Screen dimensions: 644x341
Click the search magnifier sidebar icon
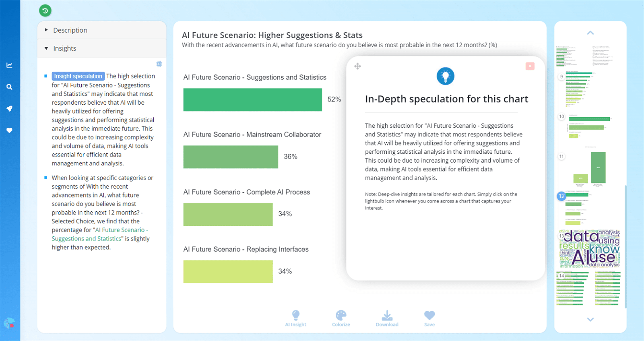coord(9,87)
